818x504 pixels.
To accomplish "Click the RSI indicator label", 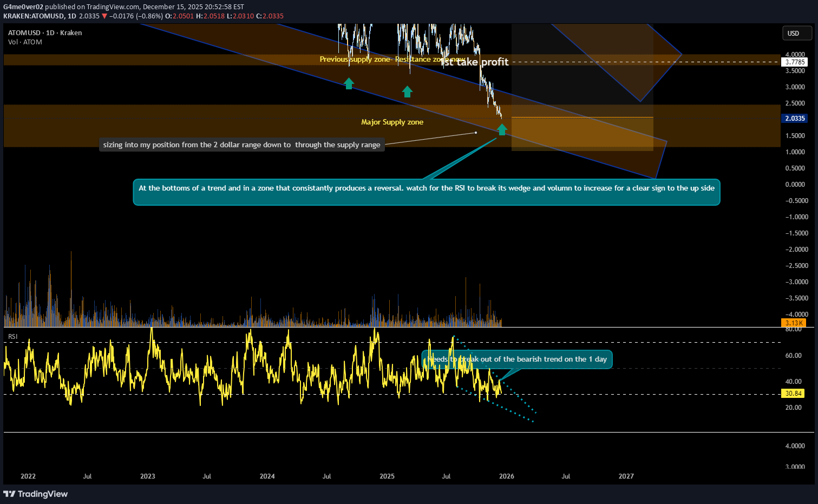I will (13, 337).
